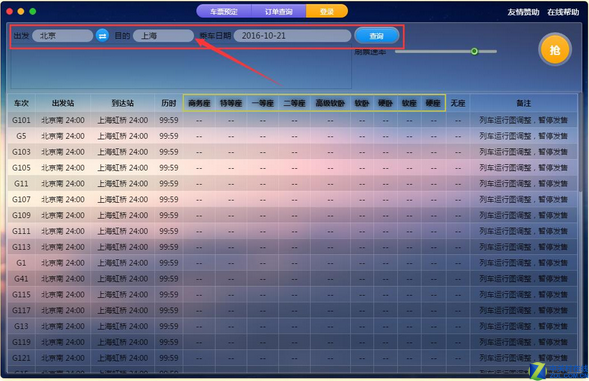Open the 在线帮助 link
Screen dimensions: 589x381
563,12
